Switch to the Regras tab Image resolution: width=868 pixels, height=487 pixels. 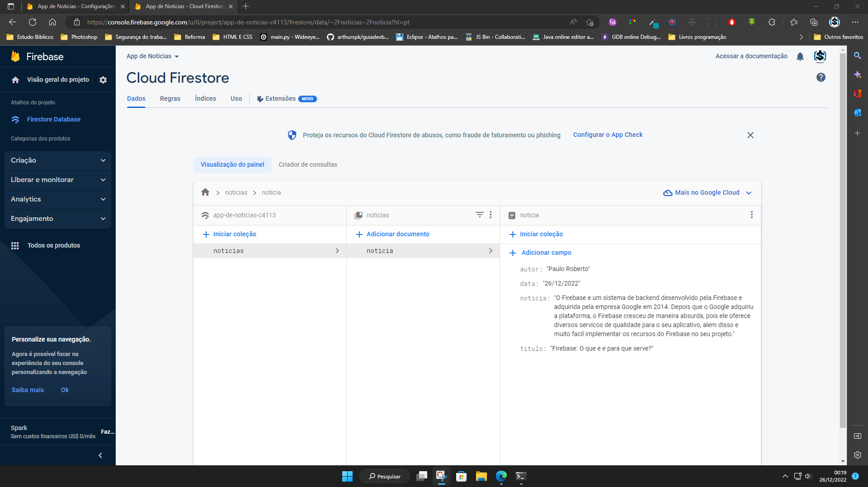[170, 98]
